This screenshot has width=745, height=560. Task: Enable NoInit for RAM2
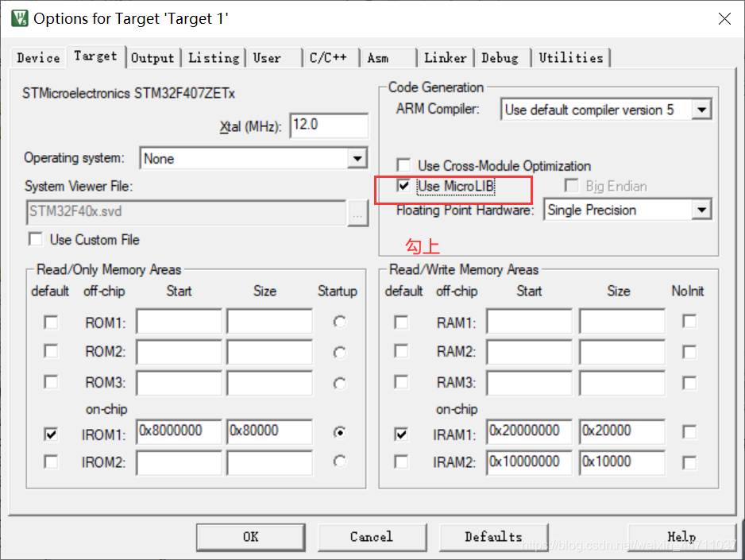[689, 352]
